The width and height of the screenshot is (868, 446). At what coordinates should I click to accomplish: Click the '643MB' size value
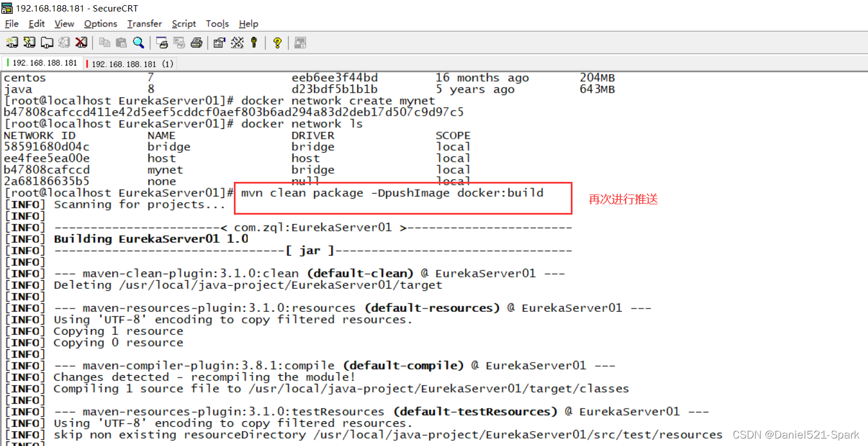click(x=597, y=90)
